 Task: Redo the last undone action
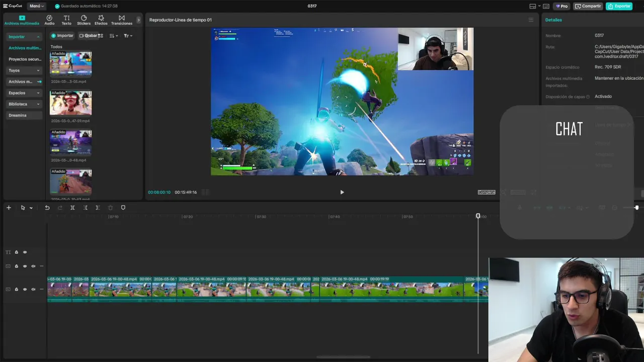[x=60, y=208]
